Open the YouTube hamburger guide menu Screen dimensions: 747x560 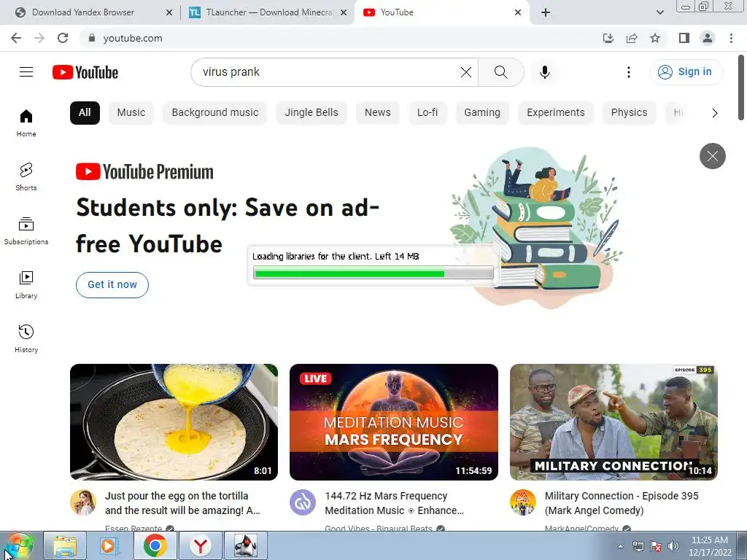pos(26,72)
